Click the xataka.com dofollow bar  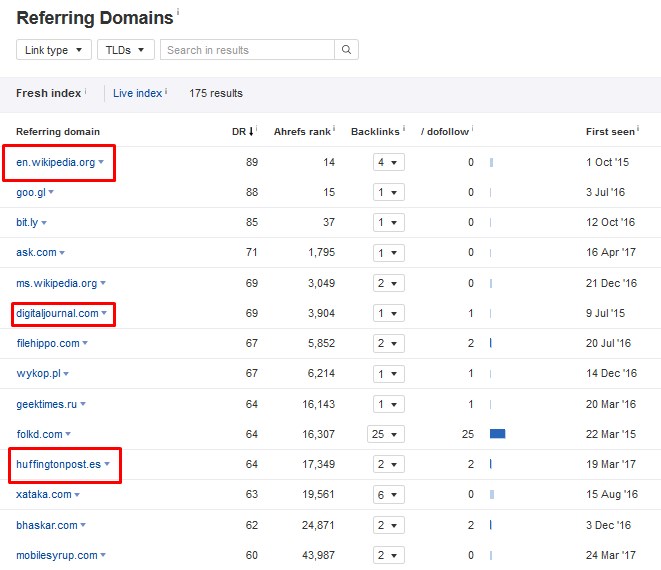point(492,495)
